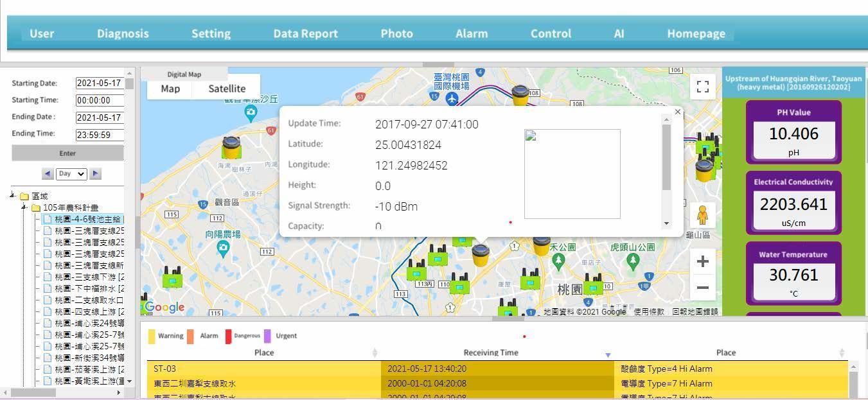This screenshot has width=868, height=400.
Task: Click the PH Value 10.406 reading card
Action: pos(793,132)
